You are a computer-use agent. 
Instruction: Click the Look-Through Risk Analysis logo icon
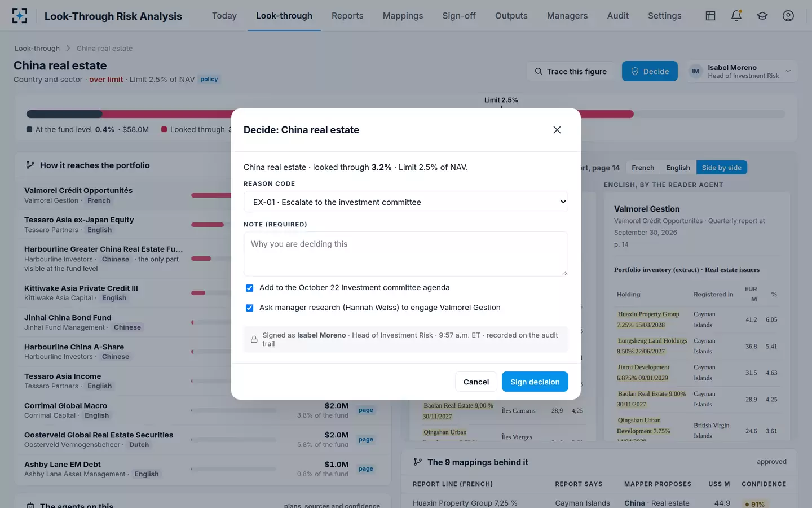20,16
